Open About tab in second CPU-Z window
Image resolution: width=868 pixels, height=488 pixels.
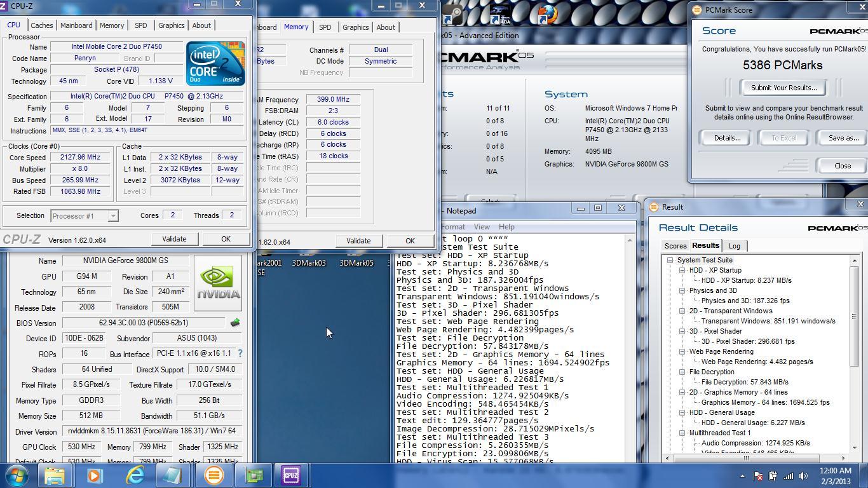coord(386,27)
